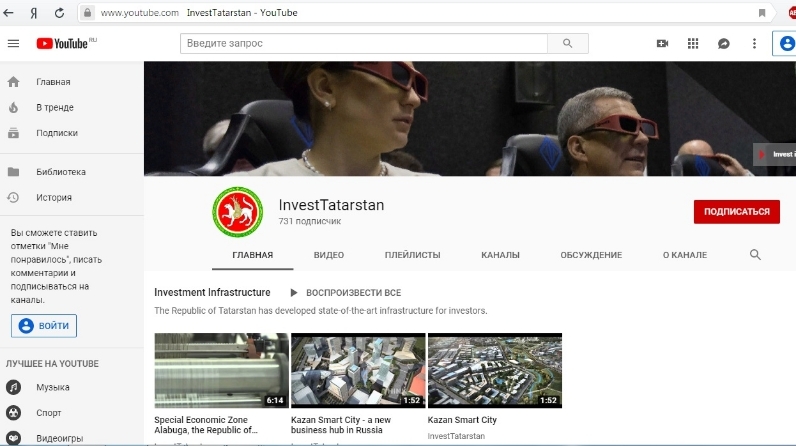Open the Special Economic Zone Alabuga thumbnail

tap(221, 370)
